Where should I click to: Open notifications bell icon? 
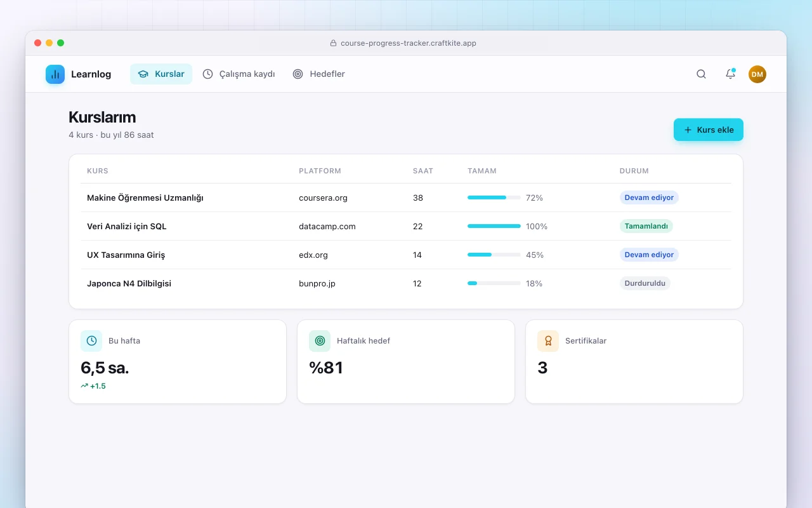click(x=730, y=74)
